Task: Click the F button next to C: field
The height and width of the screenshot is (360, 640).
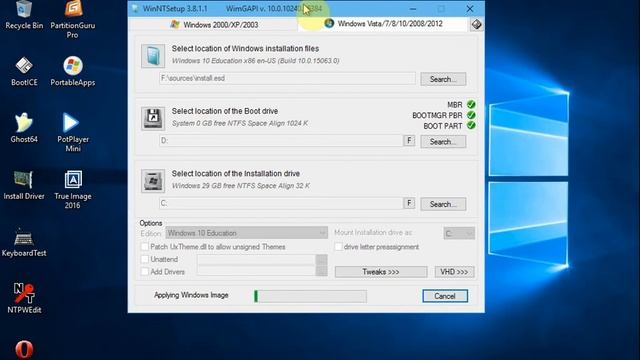Action: 409,203
